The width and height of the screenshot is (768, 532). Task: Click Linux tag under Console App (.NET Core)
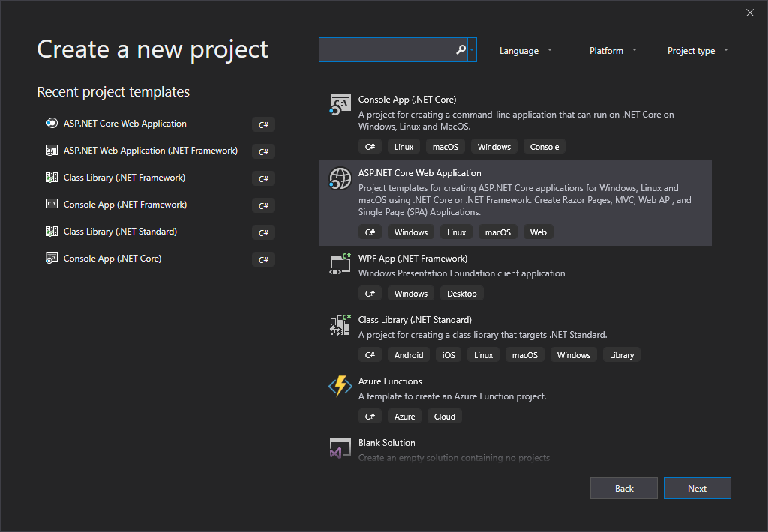[403, 147]
